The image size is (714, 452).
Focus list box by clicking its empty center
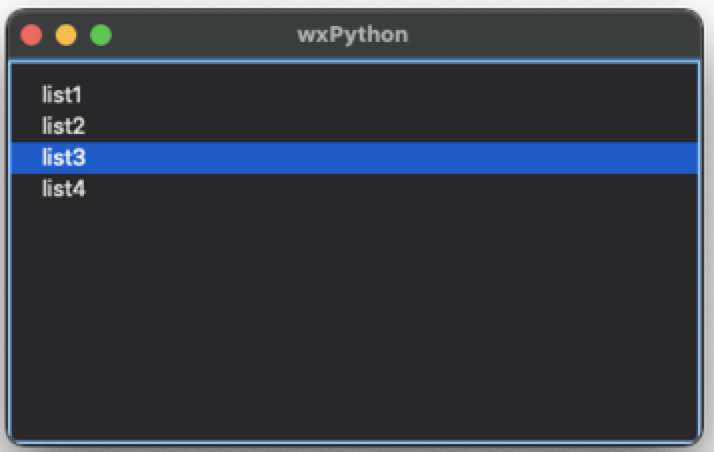coord(354,319)
